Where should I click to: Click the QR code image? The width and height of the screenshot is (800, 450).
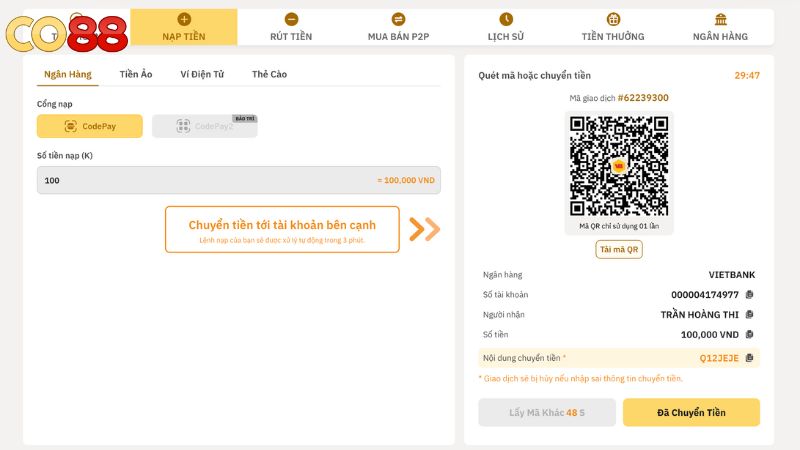click(x=619, y=166)
